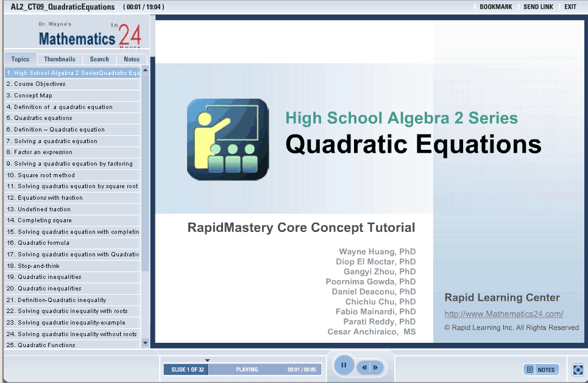Open the slide Notes button
The height and width of the screenshot is (383, 588).
(x=541, y=370)
